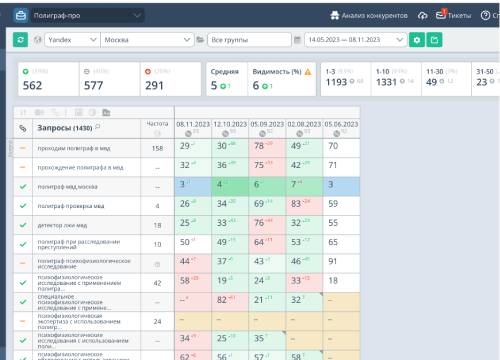
Task: Click the 02.08.2023 date column header
Action: (x=304, y=124)
